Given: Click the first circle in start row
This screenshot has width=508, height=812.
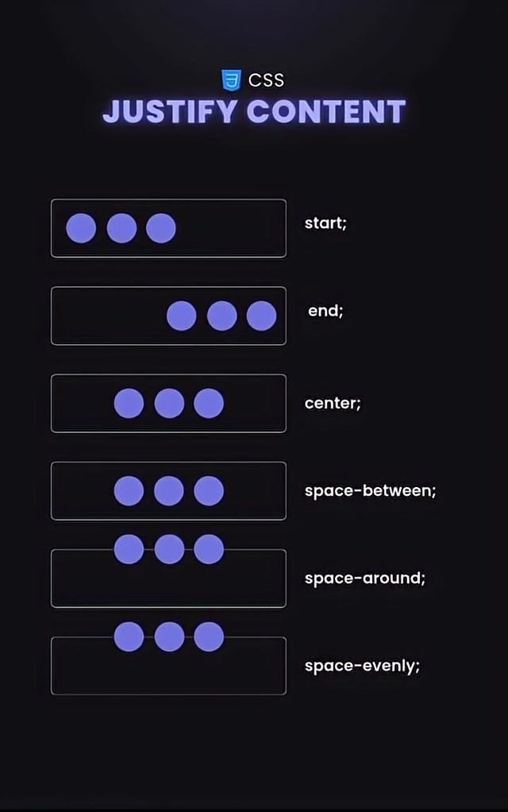Looking at the screenshot, I should pyautogui.click(x=81, y=228).
